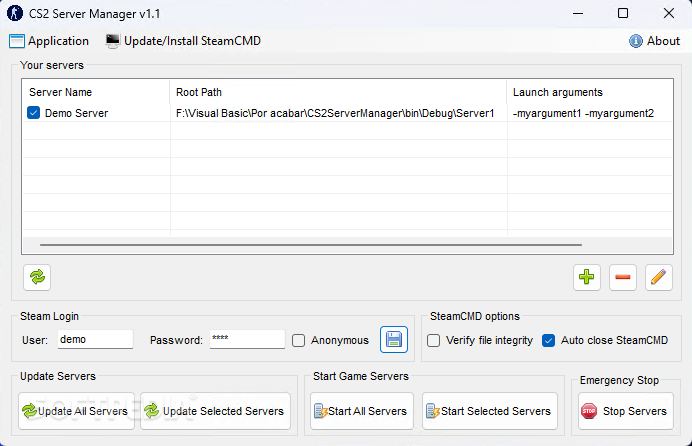Viewport: 692px width, 446px height.
Task: Uncheck the Demo Server checkbox
Action: coord(34,113)
